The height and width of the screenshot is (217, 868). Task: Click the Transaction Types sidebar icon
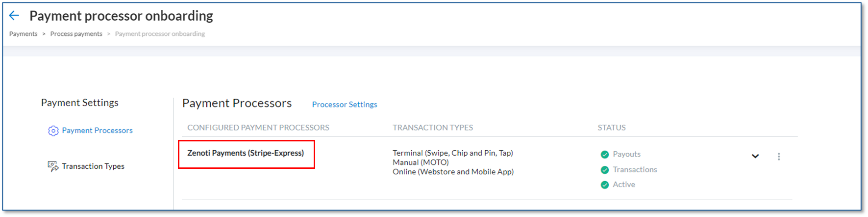coord(53,166)
